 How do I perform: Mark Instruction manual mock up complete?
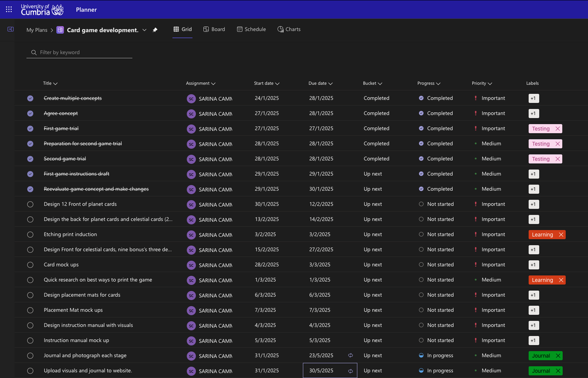(30, 341)
